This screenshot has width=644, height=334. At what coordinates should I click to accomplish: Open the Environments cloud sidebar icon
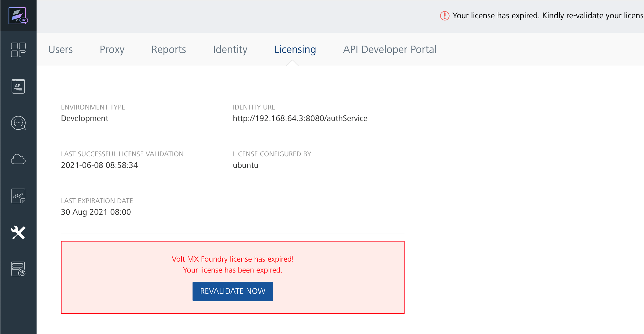(18, 159)
